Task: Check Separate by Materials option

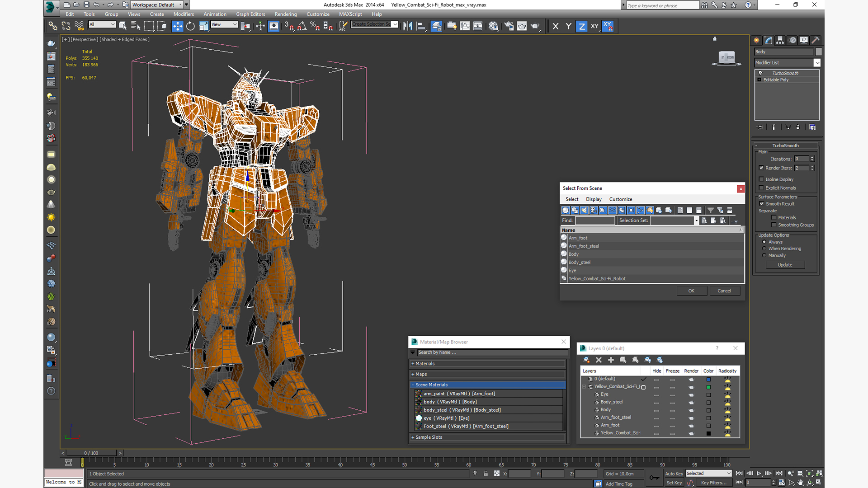Action: 774,218
